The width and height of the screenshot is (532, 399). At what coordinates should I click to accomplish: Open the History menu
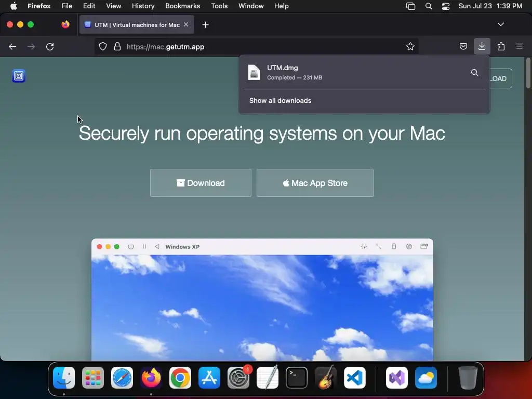[x=143, y=6]
